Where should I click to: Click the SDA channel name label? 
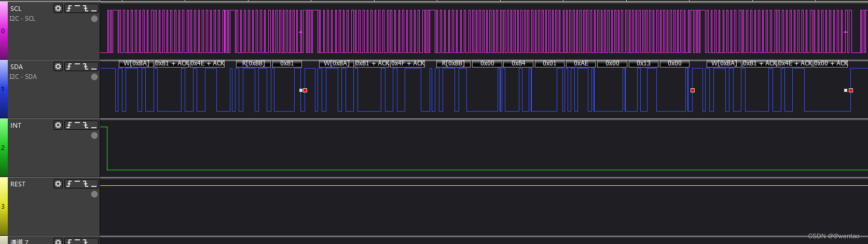(17, 67)
